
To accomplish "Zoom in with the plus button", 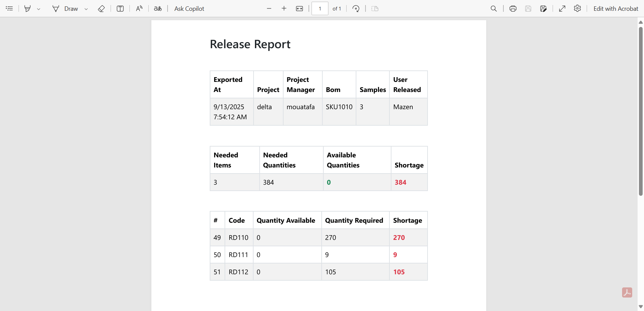I will tap(284, 8).
